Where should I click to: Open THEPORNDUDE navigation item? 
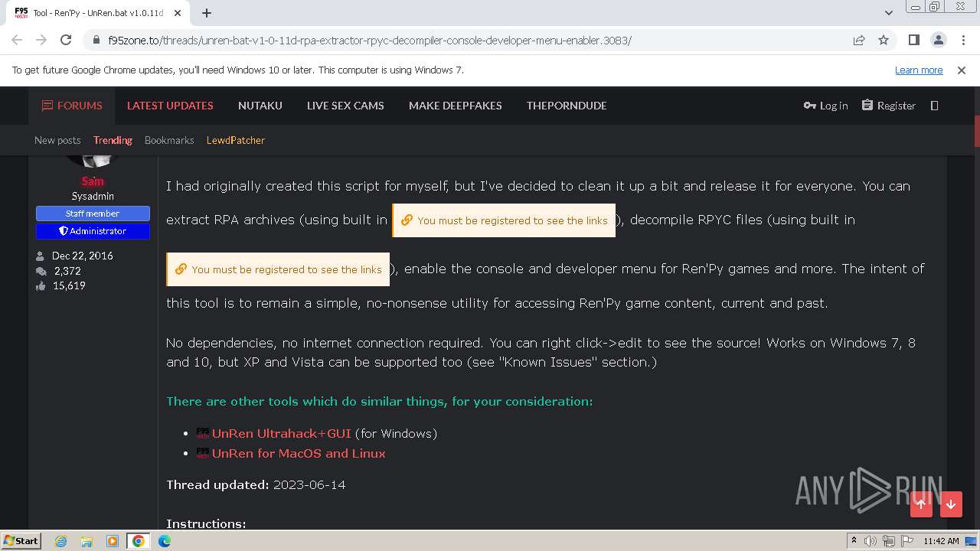point(567,106)
